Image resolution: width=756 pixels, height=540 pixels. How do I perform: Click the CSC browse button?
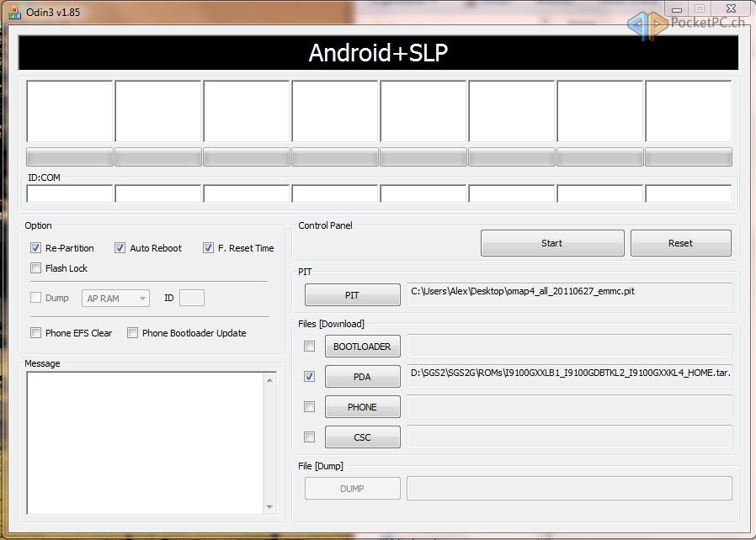(x=363, y=437)
